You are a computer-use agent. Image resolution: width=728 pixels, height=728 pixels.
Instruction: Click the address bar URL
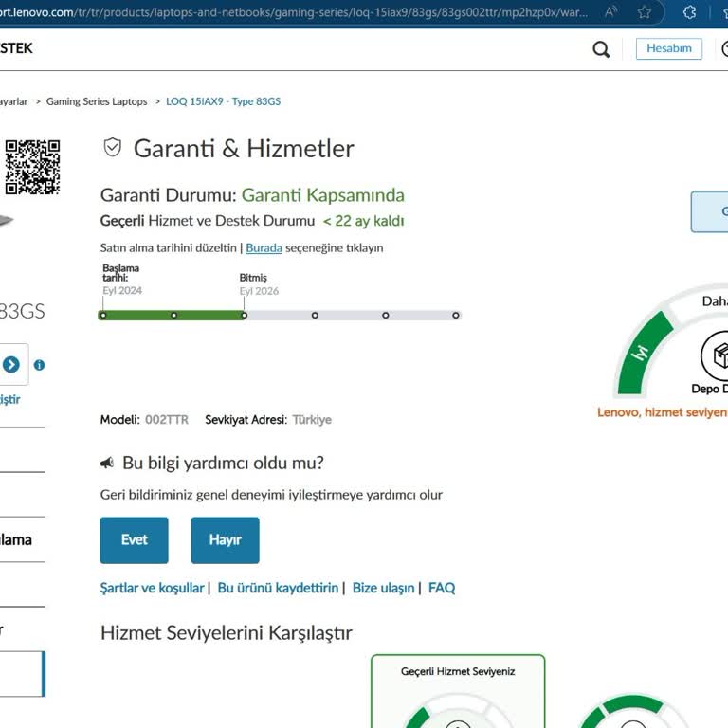click(x=294, y=11)
